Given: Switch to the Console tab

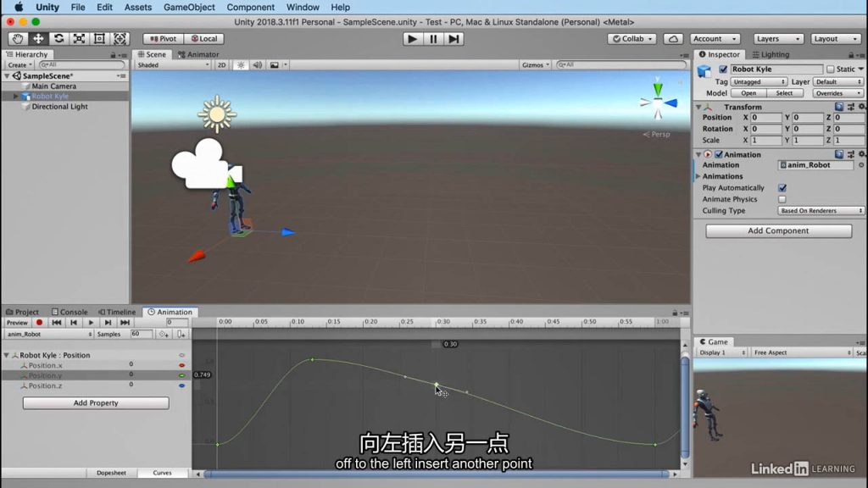Looking at the screenshot, I should pyautogui.click(x=70, y=312).
